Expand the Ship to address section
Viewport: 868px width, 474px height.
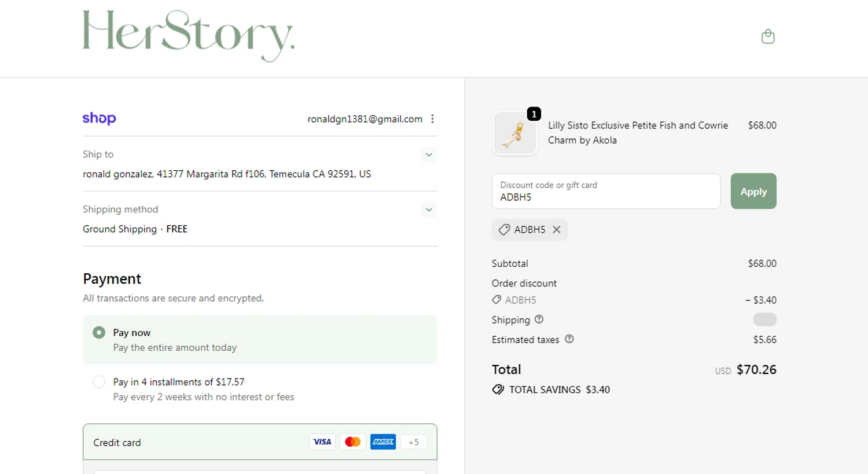429,155
